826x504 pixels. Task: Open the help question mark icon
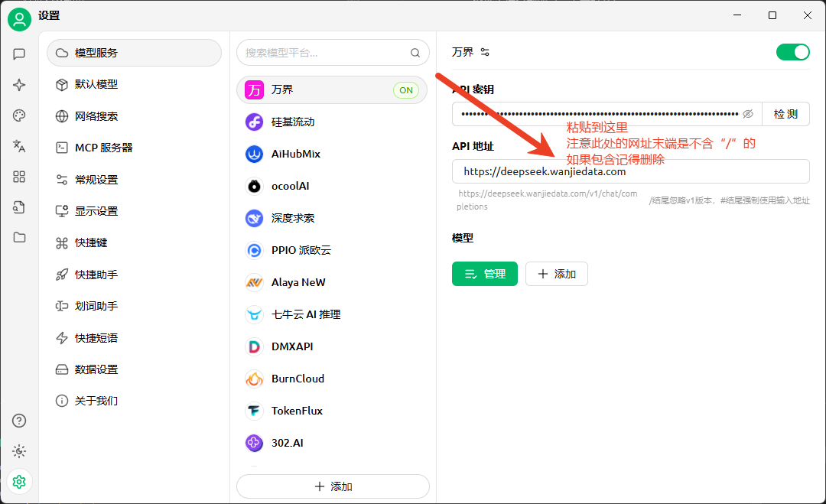(19, 421)
